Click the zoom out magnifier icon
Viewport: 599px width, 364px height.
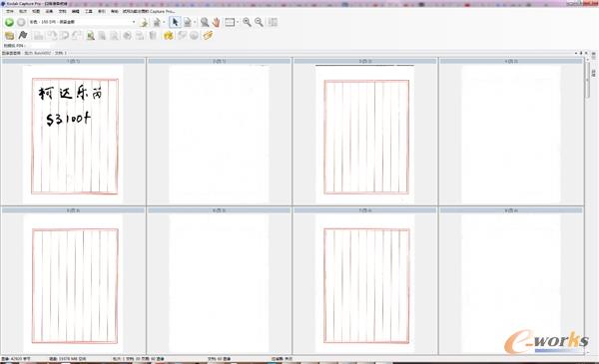tap(259, 22)
